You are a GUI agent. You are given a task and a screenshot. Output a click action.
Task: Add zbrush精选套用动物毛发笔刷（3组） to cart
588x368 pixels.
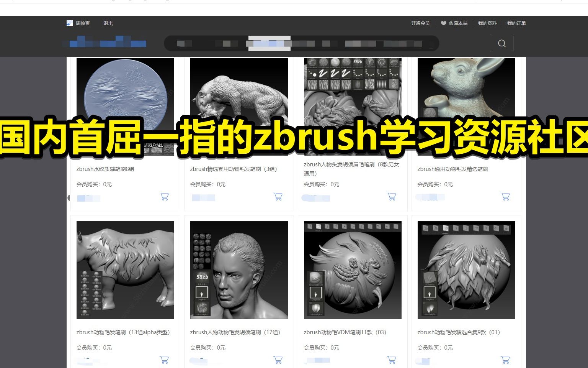[x=278, y=197]
